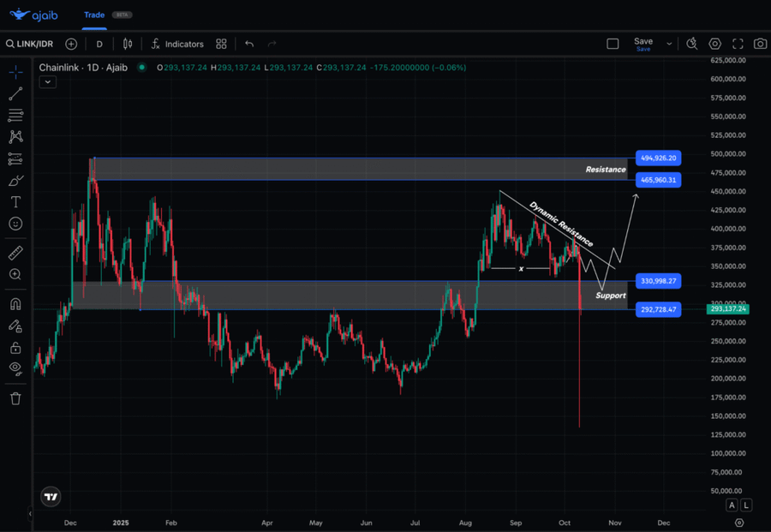Click the trash icon to remove drawings
Image resolution: width=771 pixels, height=532 pixels.
(15, 398)
